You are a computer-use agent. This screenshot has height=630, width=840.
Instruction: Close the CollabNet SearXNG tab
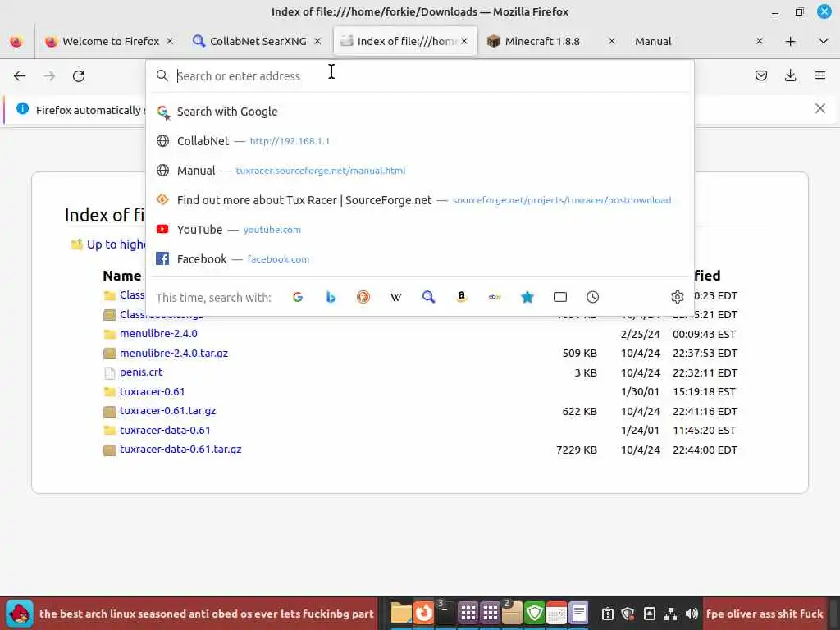317,41
